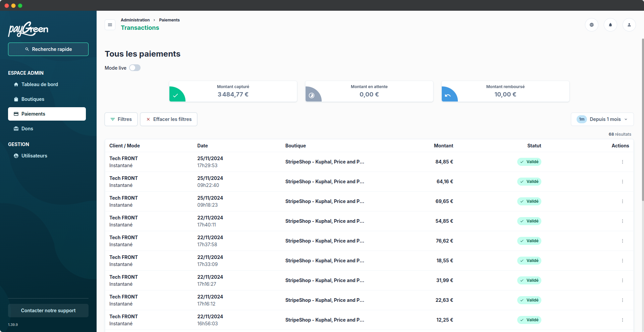Open Boutiques via the shop icon

point(15,99)
